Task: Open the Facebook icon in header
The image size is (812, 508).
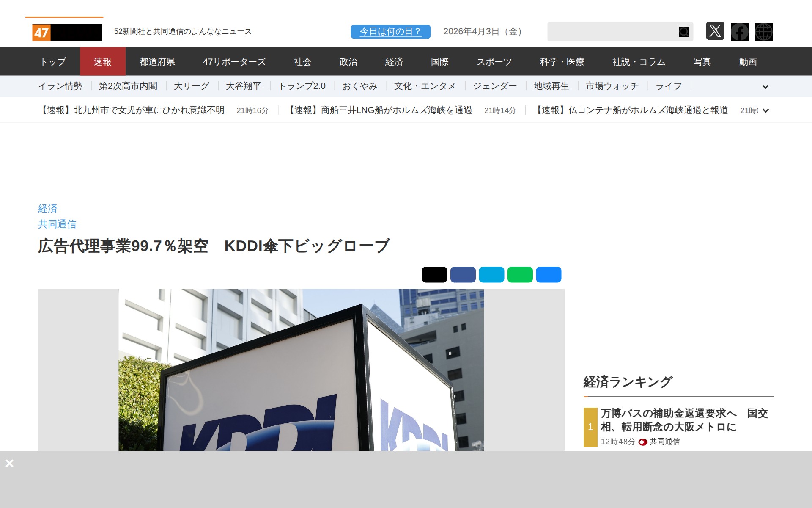Action: point(739,32)
